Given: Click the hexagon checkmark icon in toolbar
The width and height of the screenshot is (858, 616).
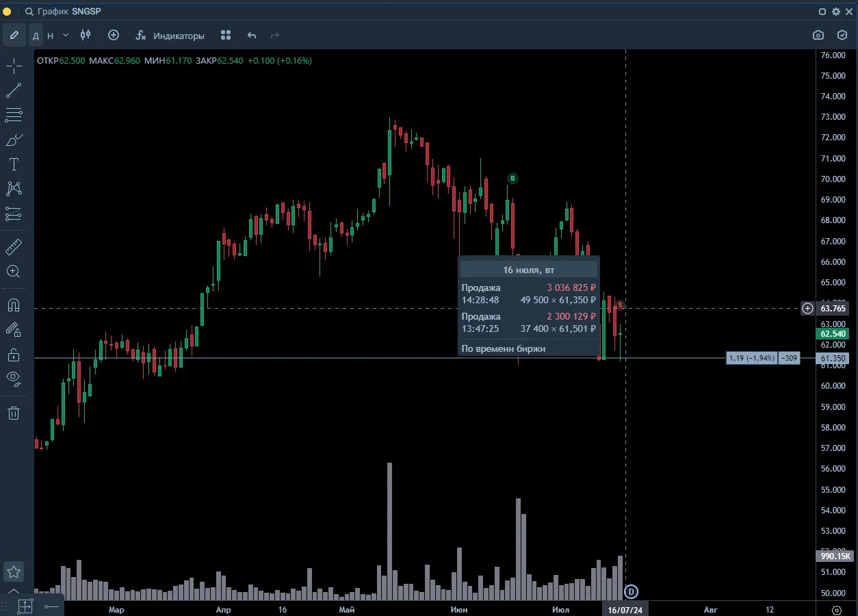Looking at the screenshot, I should pyautogui.click(x=842, y=35).
